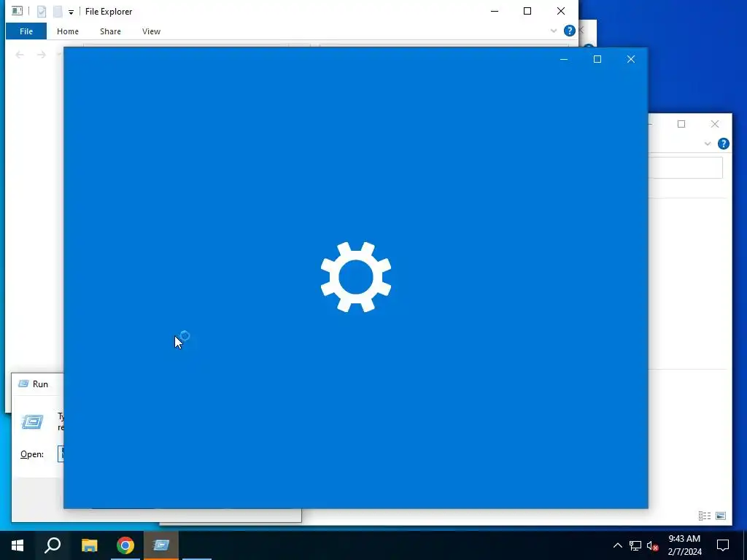Open the Share ribbon tab

pyautogui.click(x=110, y=31)
